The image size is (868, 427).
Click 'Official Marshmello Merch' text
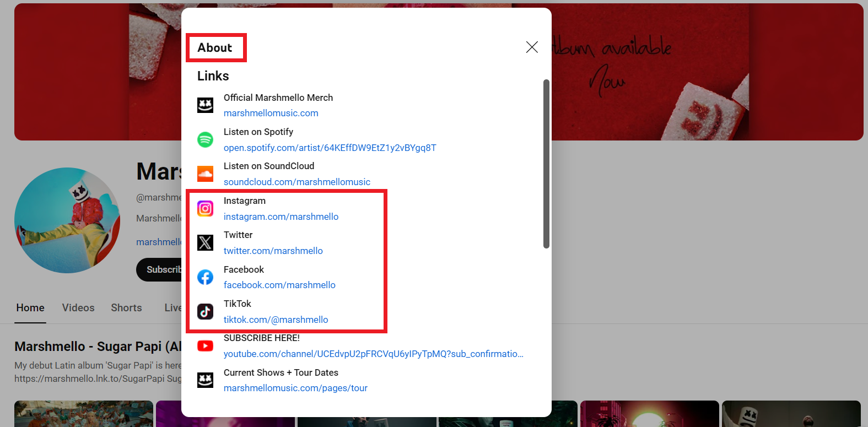pos(278,98)
